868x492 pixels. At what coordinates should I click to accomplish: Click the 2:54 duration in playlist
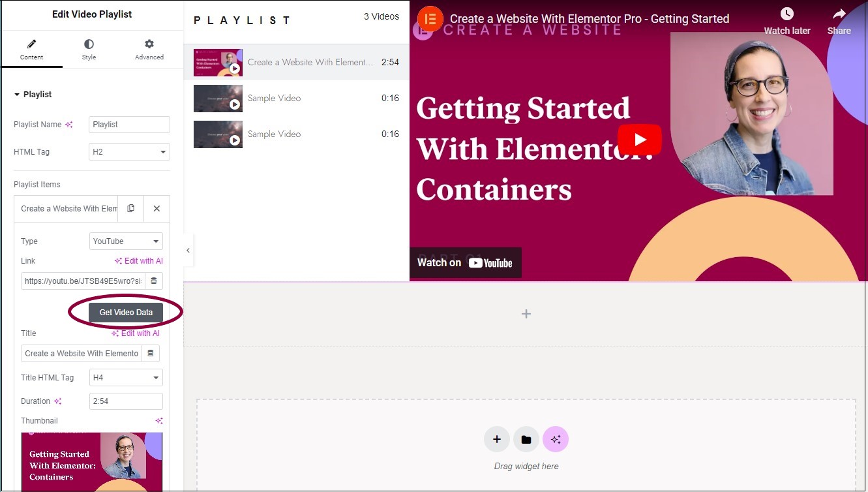(390, 63)
